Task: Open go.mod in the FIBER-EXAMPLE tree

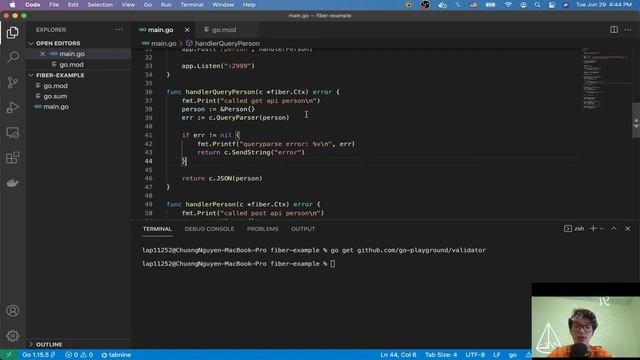Action: tap(56, 86)
